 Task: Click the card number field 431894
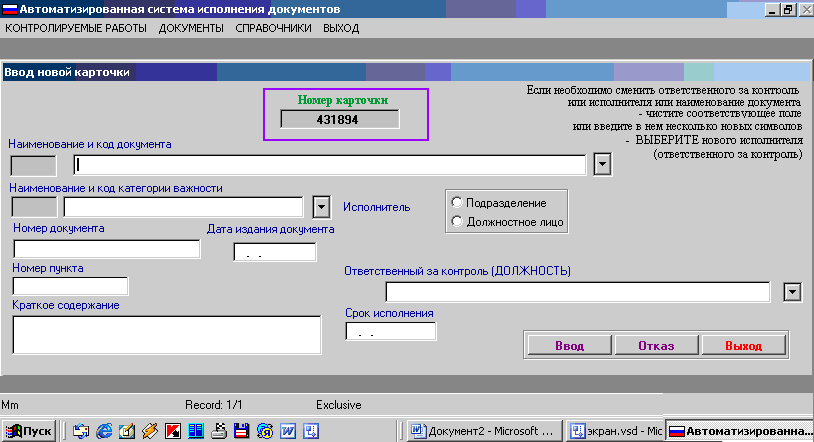coord(340,119)
